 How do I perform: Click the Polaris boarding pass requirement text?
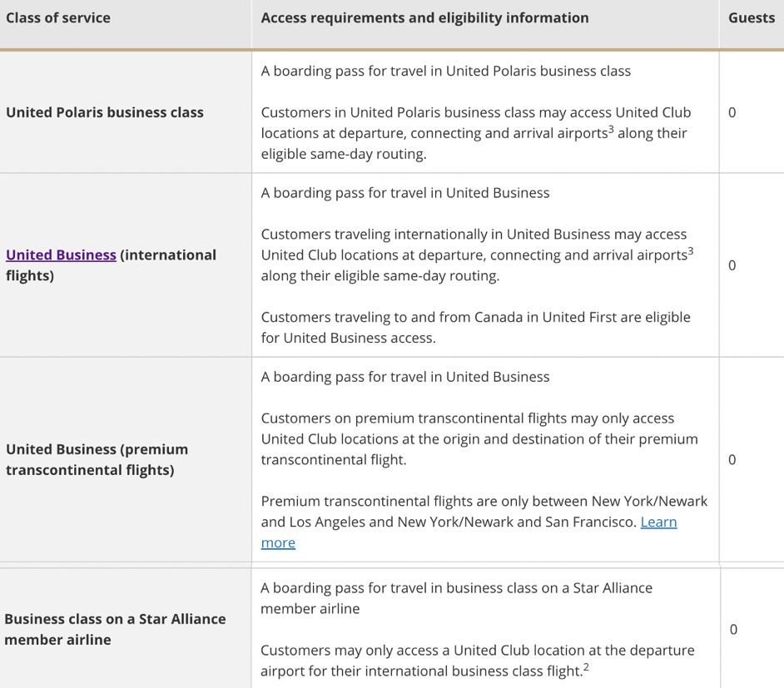tap(445, 71)
